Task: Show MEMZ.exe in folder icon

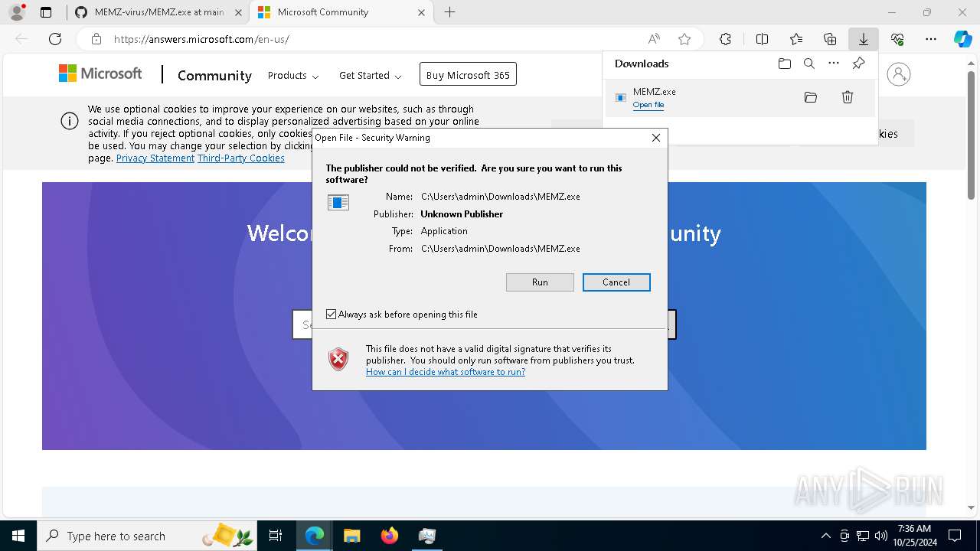Action: pos(811,97)
